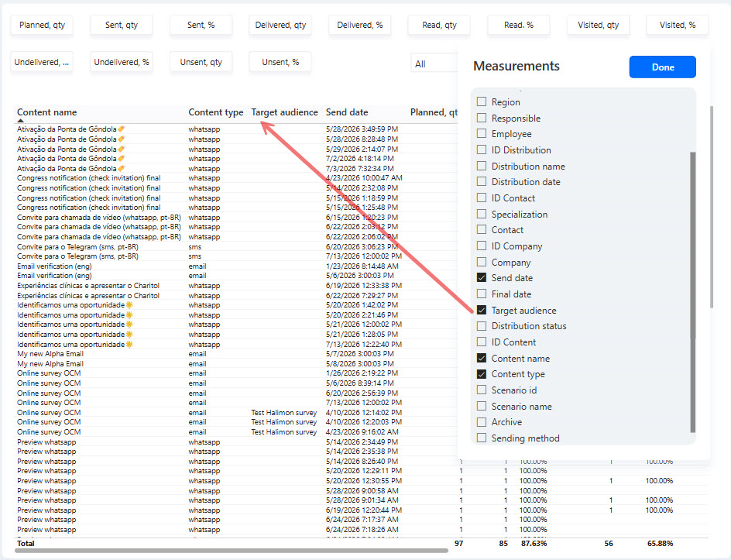Uncheck the Content type checkbox
Viewport: 731px width, 560px height.
click(x=482, y=374)
